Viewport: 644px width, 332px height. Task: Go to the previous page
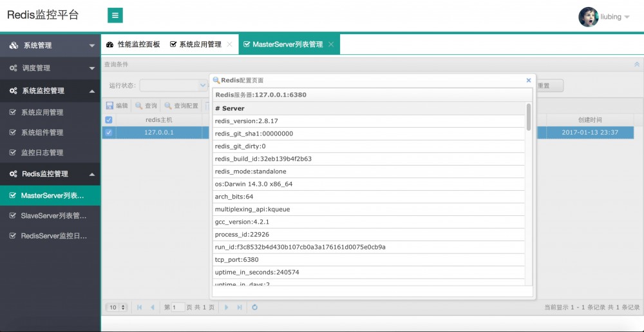(x=153, y=308)
